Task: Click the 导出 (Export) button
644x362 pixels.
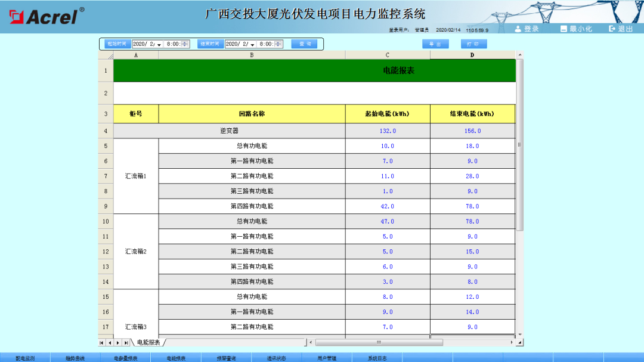Action: click(435, 44)
